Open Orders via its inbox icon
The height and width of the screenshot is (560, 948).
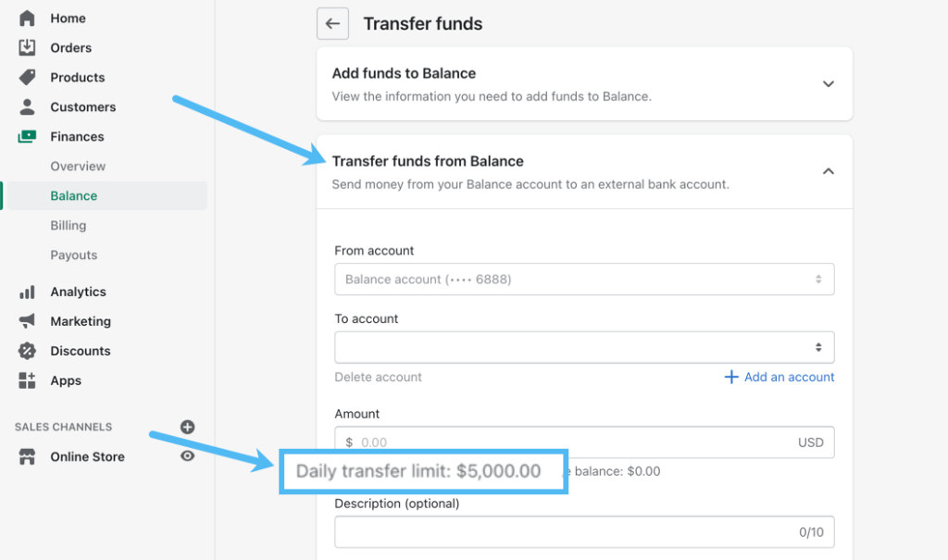(27, 47)
